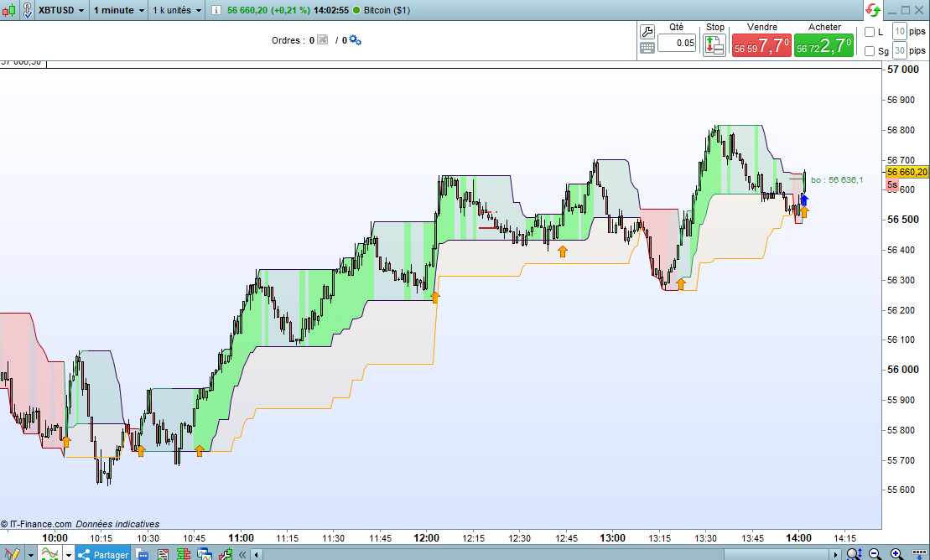This screenshot has width=930, height=560.
Task: Click the chart wrench settings icon
Action: (225, 554)
